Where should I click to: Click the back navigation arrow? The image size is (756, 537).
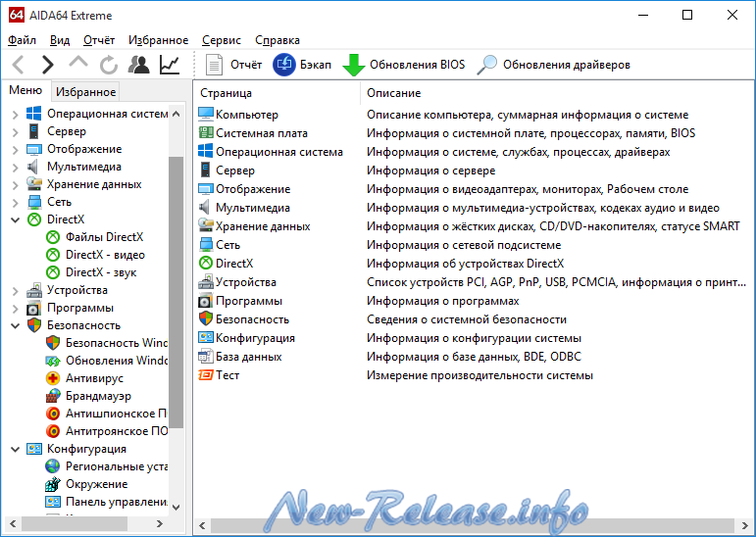pos(18,65)
